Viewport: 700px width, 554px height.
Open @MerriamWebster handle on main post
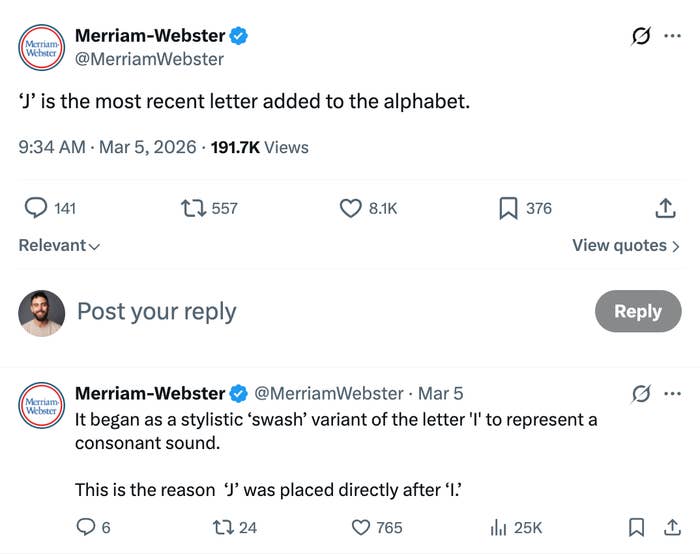point(149,59)
